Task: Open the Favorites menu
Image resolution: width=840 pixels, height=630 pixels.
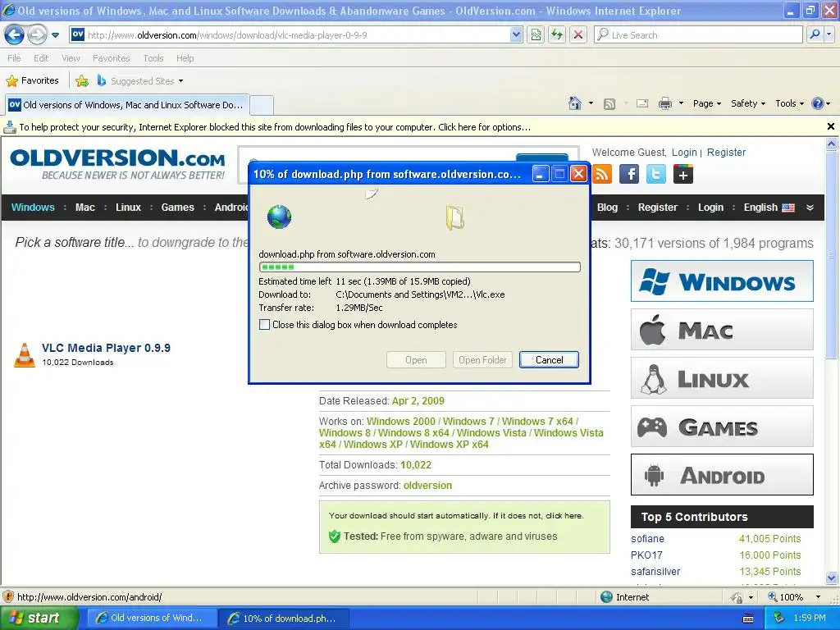Action: 111,58
